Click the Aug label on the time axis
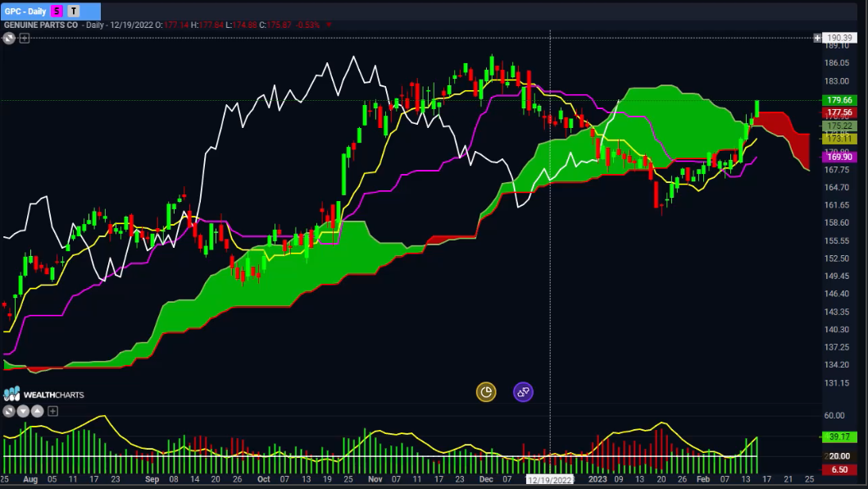 tap(30, 480)
